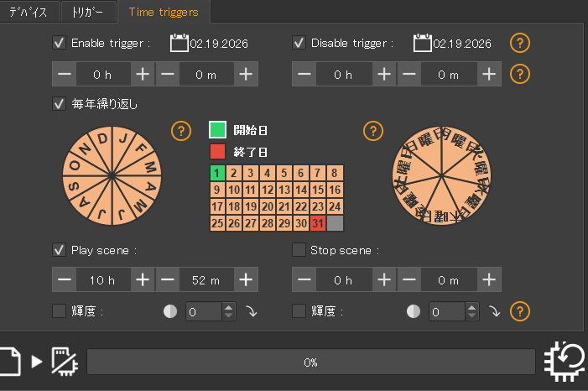Screen dimensions: 588x391
Task: Decrease Stop scene brightness with the down arrow
Action: [x=472, y=315]
